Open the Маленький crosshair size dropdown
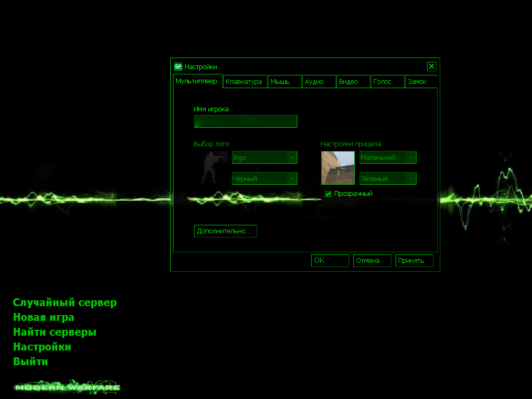 coord(388,157)
